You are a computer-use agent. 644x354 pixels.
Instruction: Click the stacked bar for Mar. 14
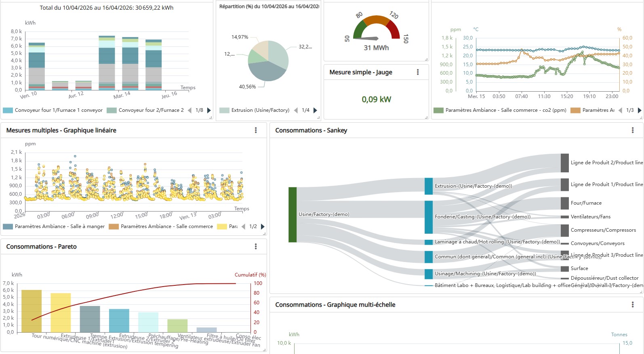130,63
